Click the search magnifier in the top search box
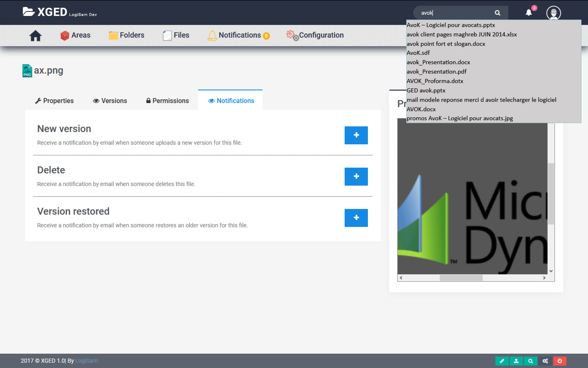This screenshot has height=368, width=588. tap(497, 13)
